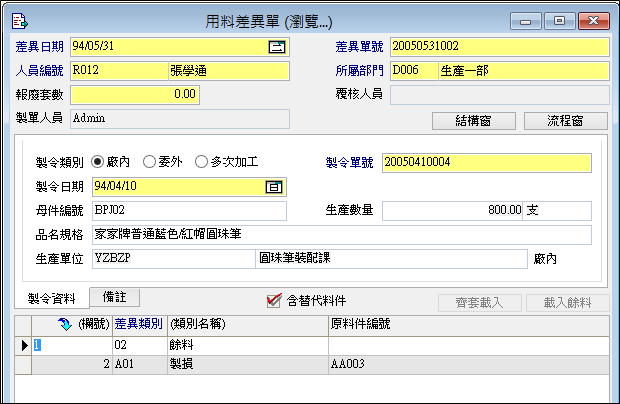Open the calendar picker for 製令日期
The image size is (620, 404).
(273, 186)
